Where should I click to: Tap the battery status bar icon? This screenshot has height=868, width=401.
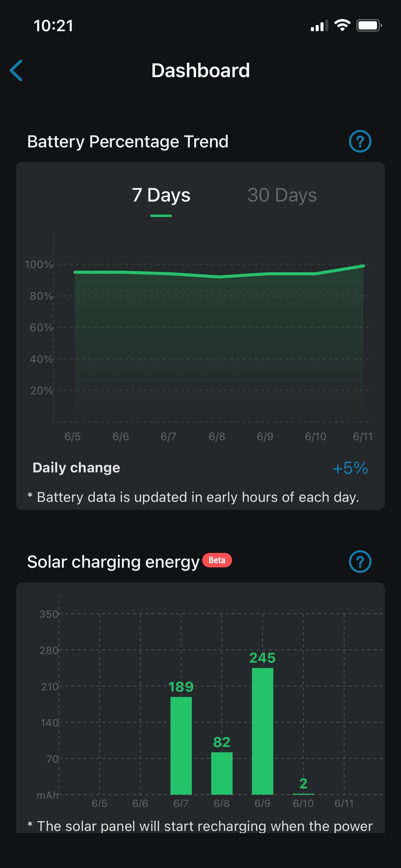coord(369,26)
